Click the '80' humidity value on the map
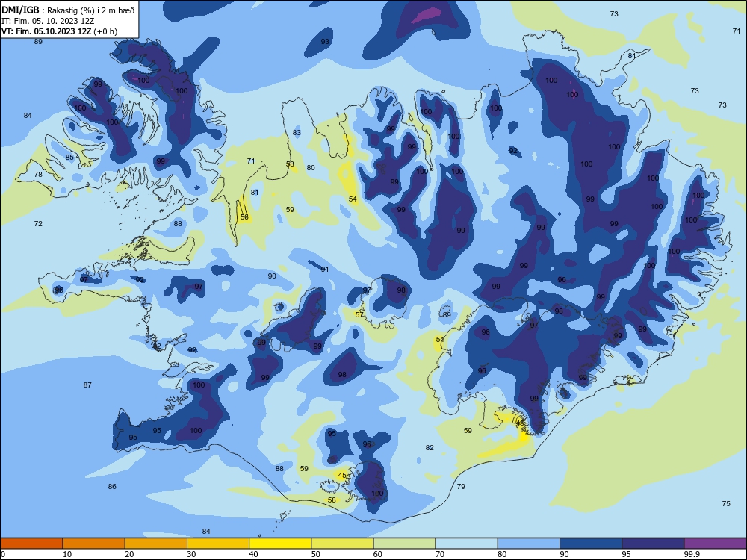747x560 pixels. (311, 167)
